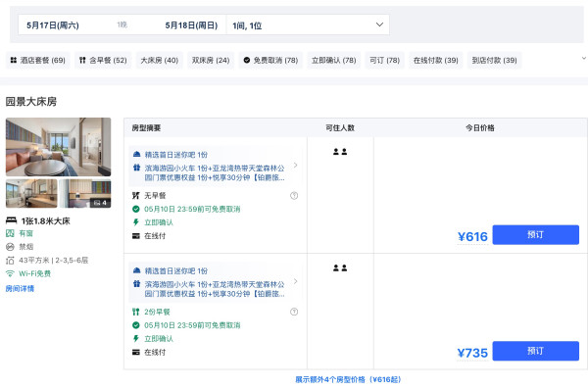
Task: Open the 1间, 1位 guests dropdown
Action: (x=308, y=25)
